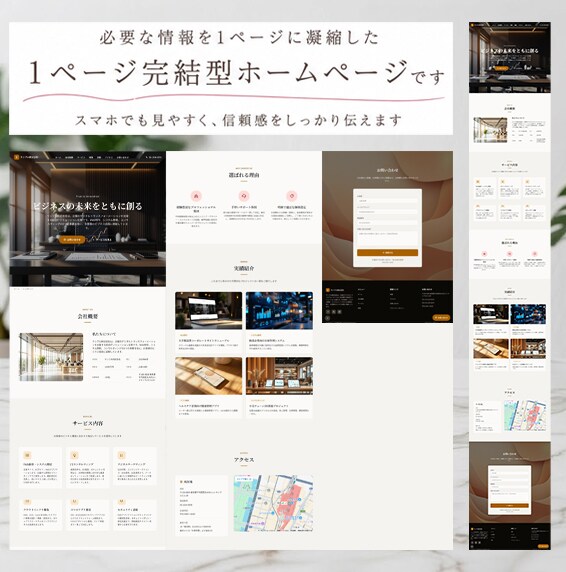Click the second social media icon in footer
The image size is (566, 572).
334,312
